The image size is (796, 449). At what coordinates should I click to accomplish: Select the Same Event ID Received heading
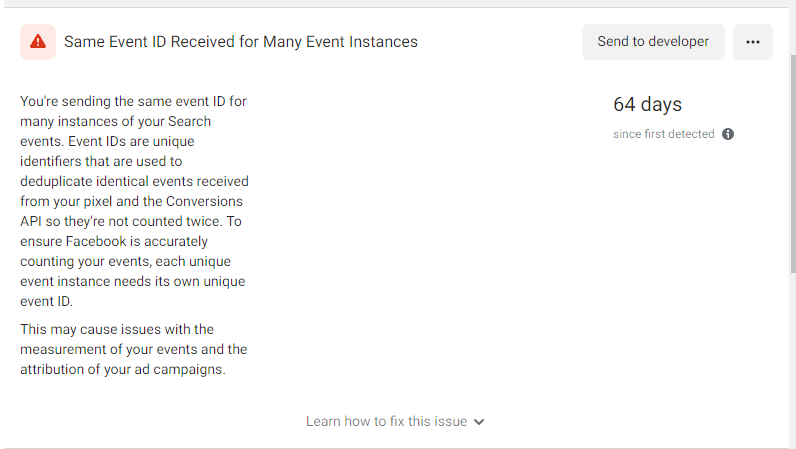(241, 42)
